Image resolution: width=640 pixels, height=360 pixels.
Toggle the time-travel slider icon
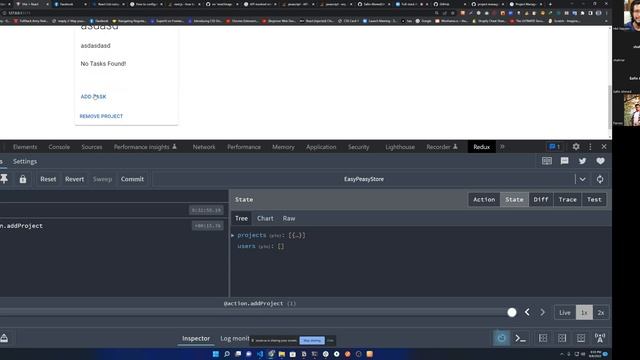tap(501, 338)
